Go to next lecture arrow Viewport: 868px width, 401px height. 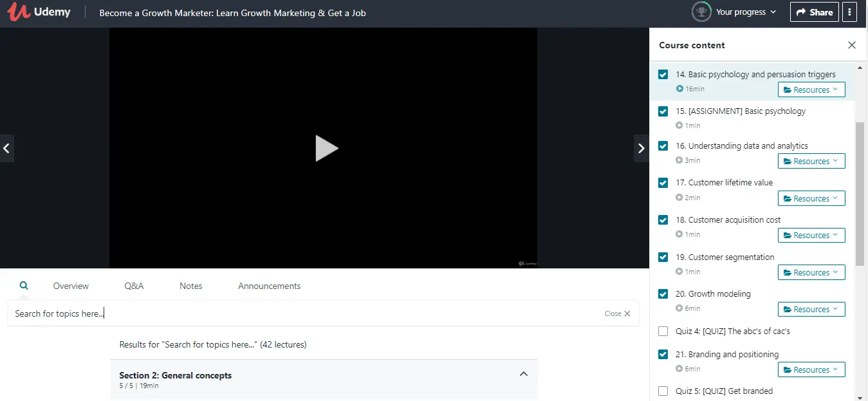pos(641,148)
